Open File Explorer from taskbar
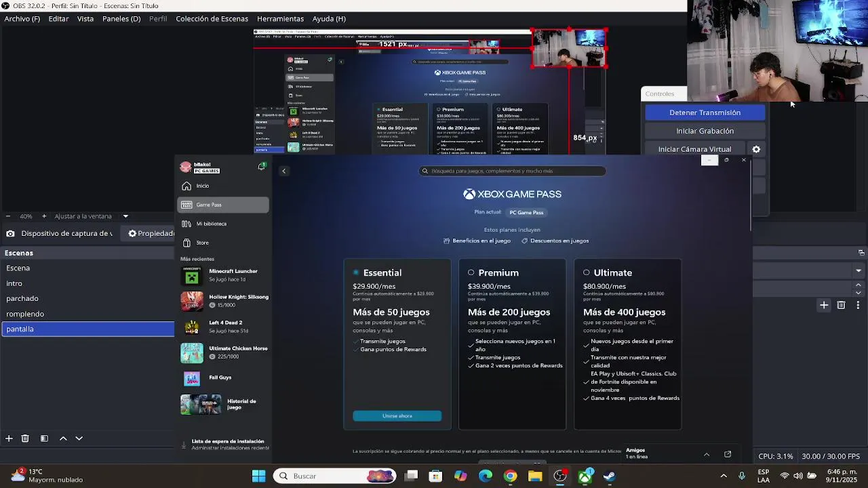The width and height of the screenshot is (868, 488). (x=535, y=476)
